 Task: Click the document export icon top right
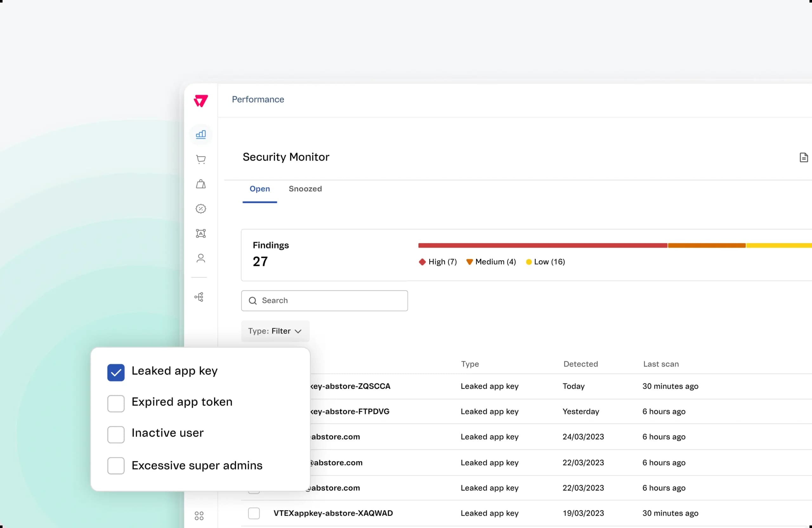click(x=802, y=157)
